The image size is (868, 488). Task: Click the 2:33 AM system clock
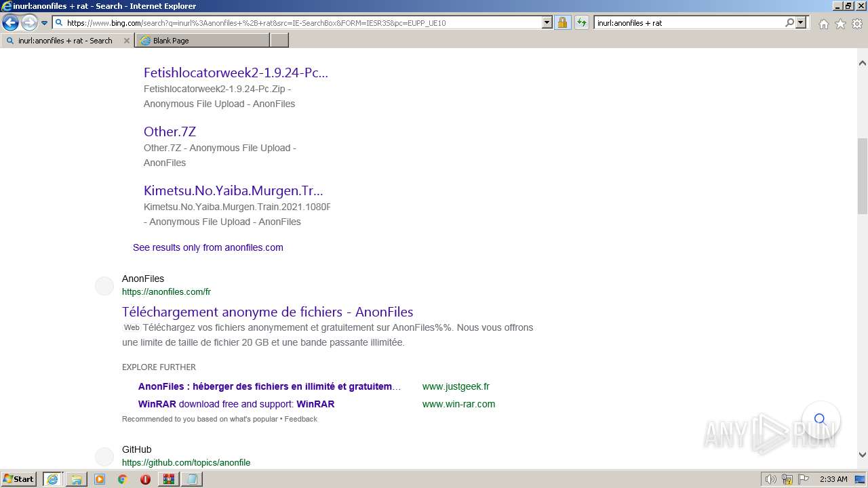click(x=833, y=479)
